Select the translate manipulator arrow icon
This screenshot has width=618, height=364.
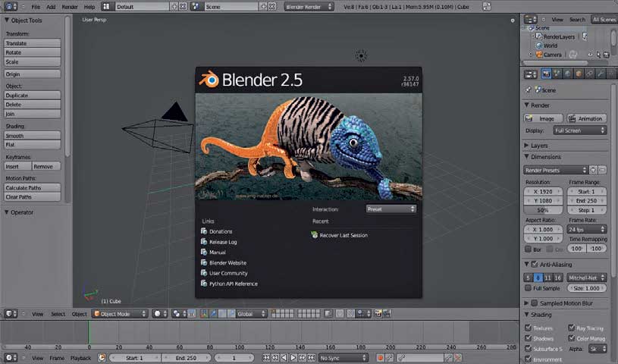pos(213,313)
